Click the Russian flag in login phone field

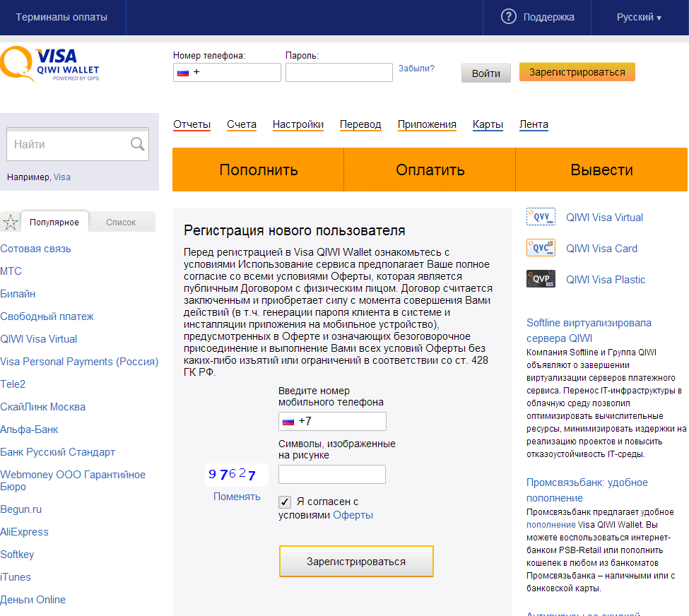[x=183, y=73]
